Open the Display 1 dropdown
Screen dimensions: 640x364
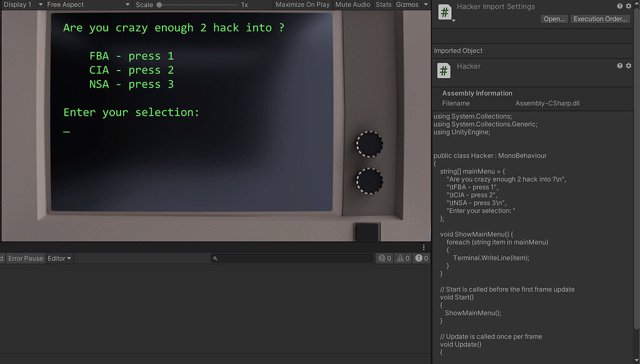(22, 4)
